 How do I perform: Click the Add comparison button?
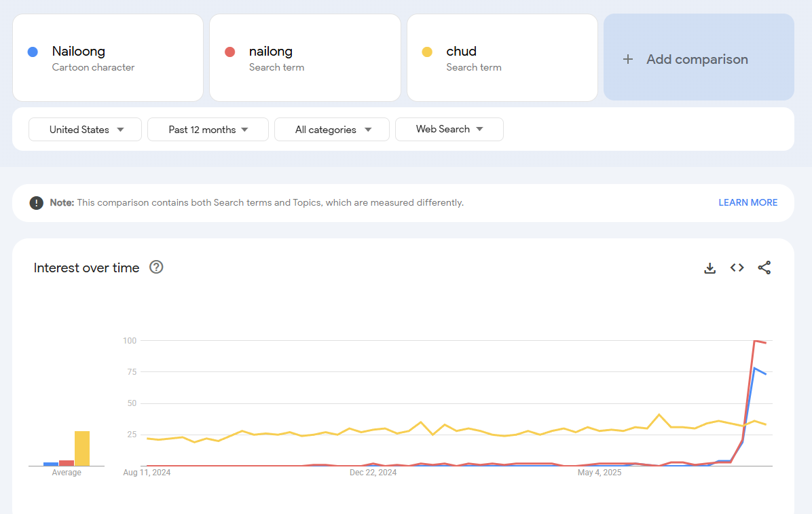[699, 58]
